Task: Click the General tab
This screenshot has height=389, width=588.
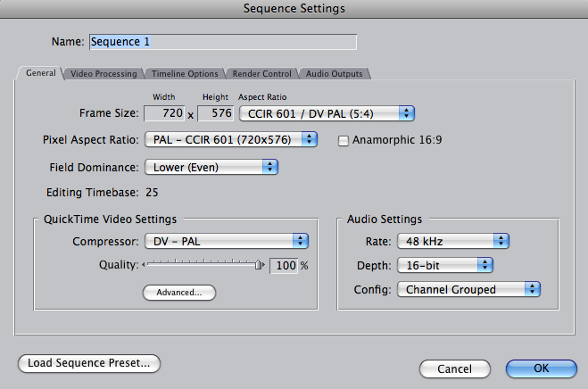Action: [x=40, y=73]
